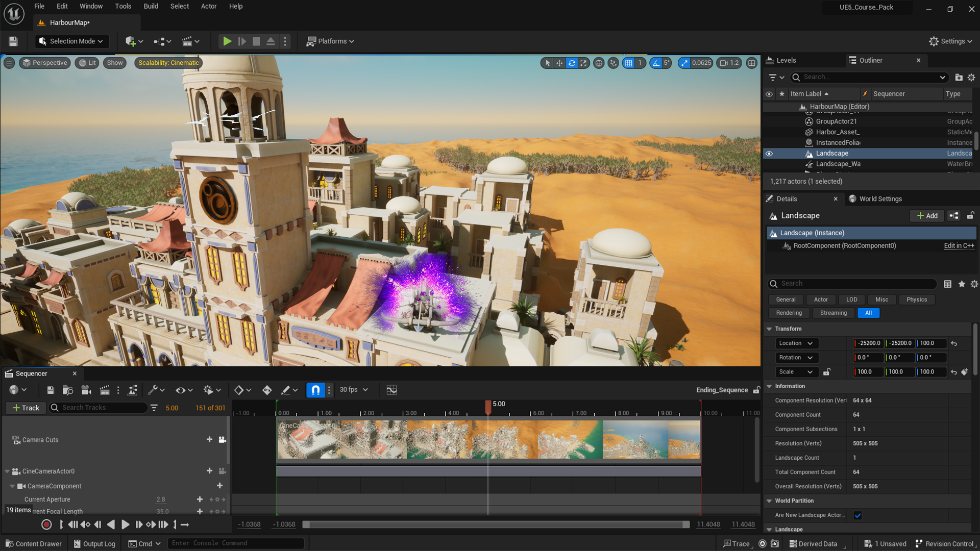Open the Build menu

pos(151,6)
